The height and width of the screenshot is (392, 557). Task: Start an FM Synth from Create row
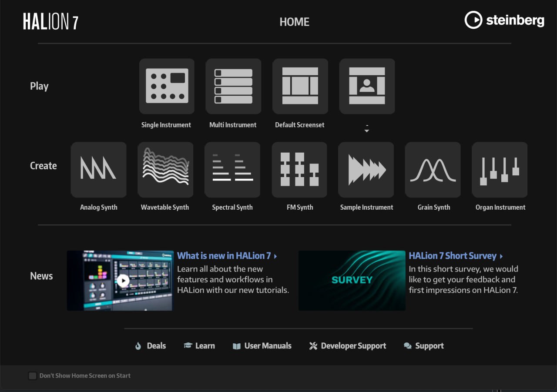[x=299, y=170]
